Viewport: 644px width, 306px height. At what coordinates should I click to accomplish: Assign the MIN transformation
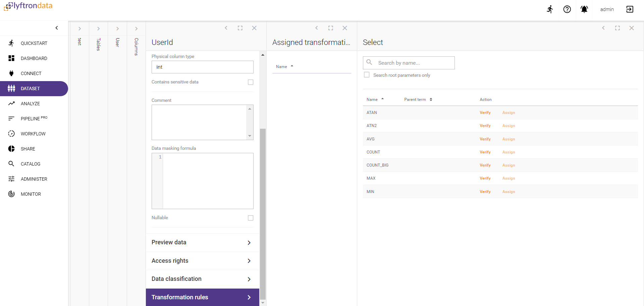click(x=508, y=192)
